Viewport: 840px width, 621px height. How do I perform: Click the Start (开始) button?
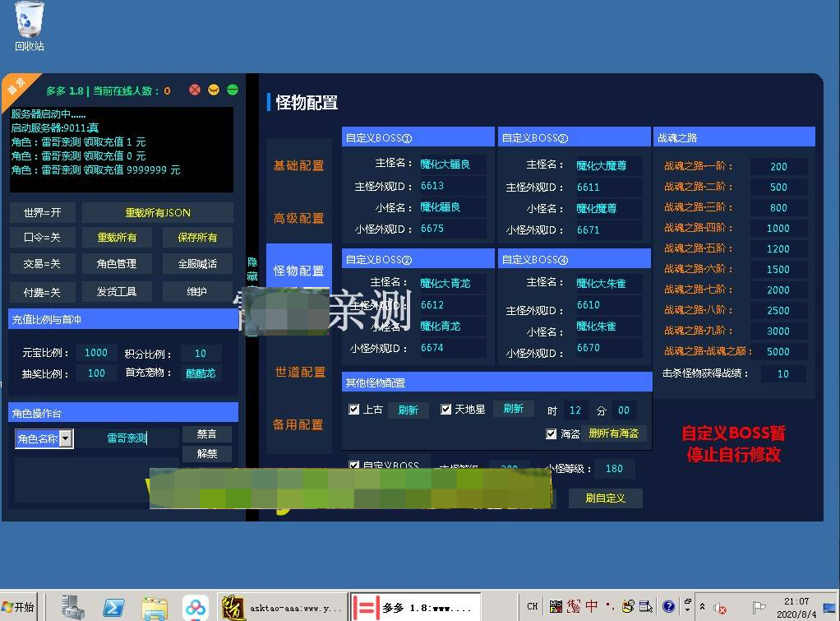pyautogui.click(x=18, y=606)
